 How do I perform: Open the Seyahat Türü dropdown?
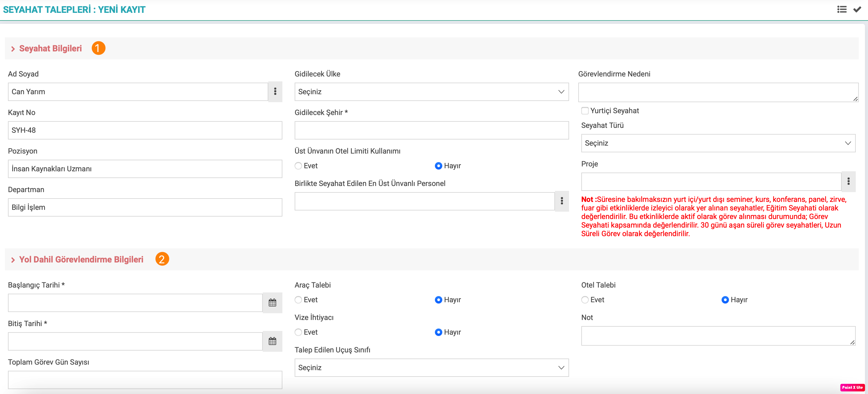tap(718, 143)
